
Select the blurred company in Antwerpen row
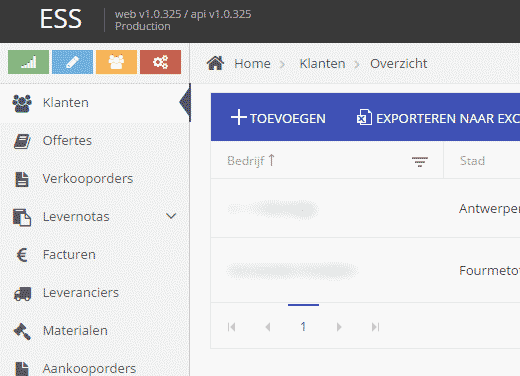pyautogui.click(x=273, y=209)
